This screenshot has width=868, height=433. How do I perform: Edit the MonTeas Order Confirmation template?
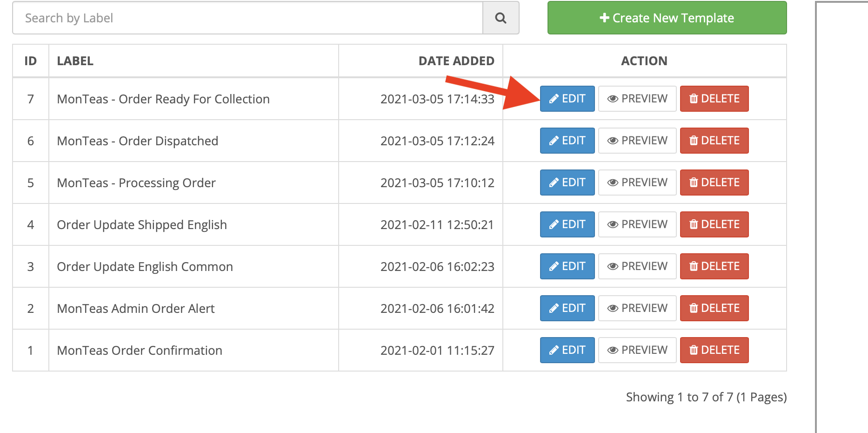567,350
